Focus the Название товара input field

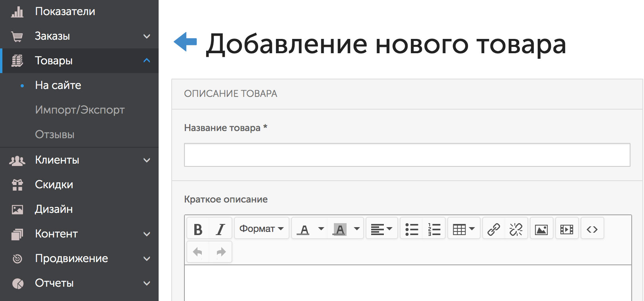[x=407, y=155]
